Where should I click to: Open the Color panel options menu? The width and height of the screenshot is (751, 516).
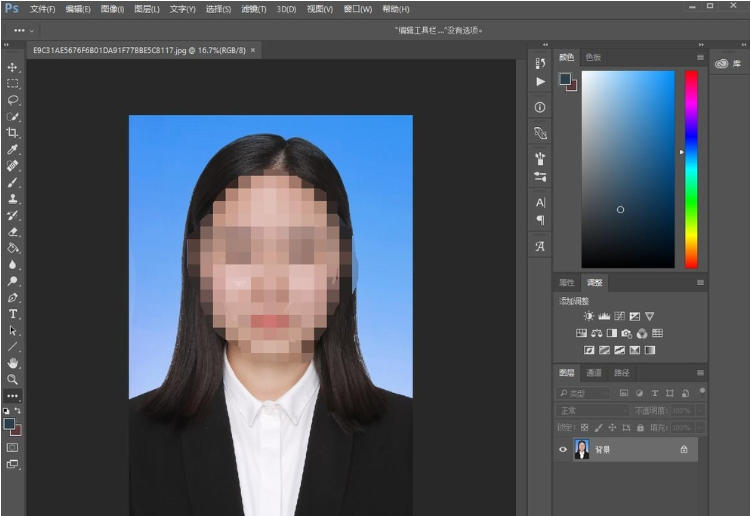coord(700,57)
